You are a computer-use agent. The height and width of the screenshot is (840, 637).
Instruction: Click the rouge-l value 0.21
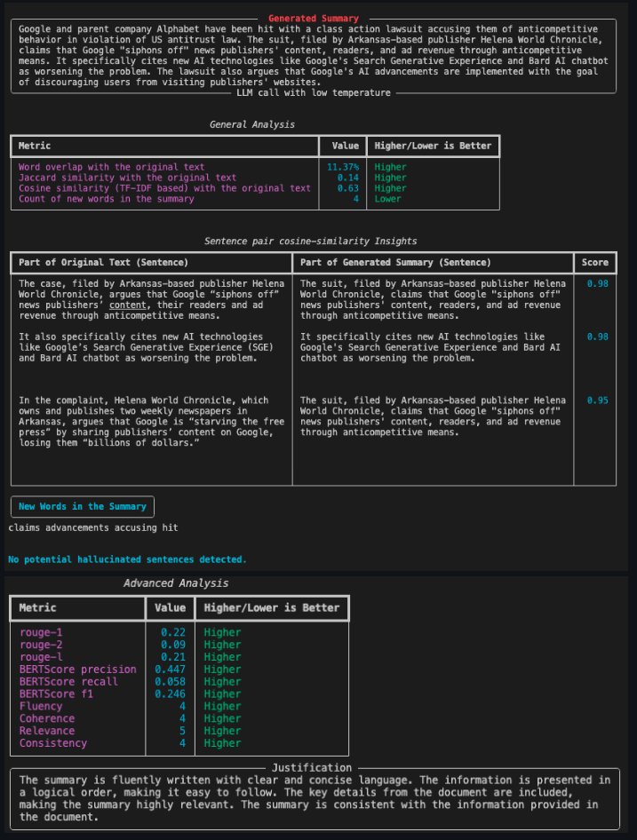pyautogui.click(x=172, y=657)
